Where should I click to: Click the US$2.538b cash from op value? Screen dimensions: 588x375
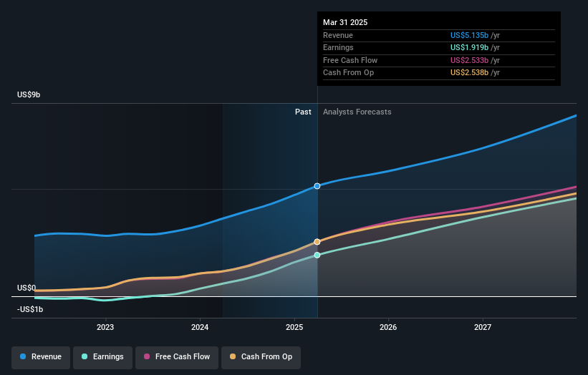(470, 73)
